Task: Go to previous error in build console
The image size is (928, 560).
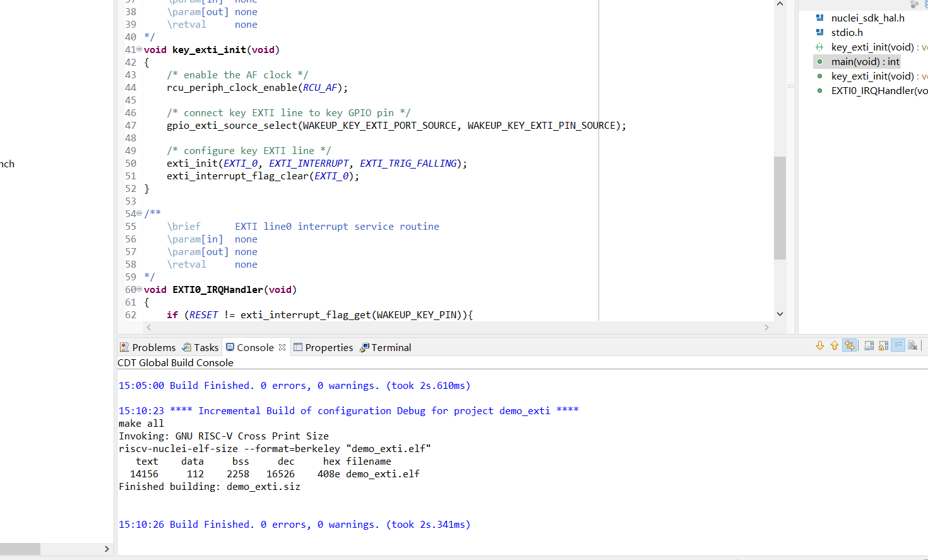Action: [x=835, y=345]
